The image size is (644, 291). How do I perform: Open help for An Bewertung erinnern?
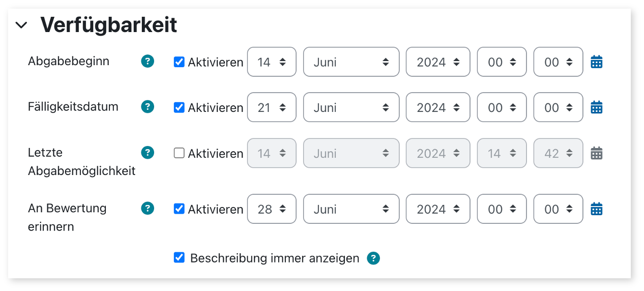click(x=148, y=208)
